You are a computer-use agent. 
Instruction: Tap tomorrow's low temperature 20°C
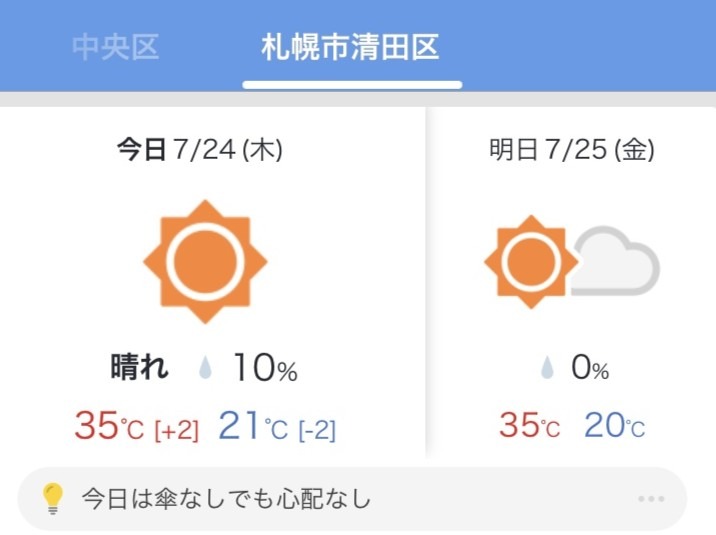point(614,427)
